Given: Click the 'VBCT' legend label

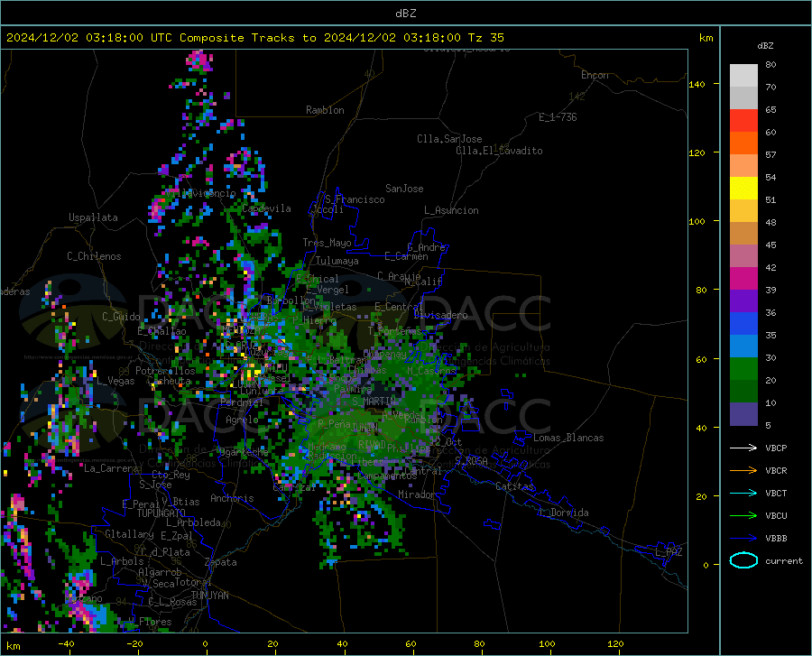Looking at the screenshot, I should [x=776, y=493].
